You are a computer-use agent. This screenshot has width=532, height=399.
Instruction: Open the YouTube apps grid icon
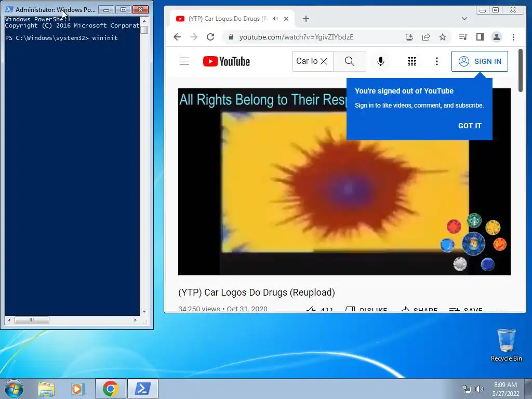pos(412,61)
